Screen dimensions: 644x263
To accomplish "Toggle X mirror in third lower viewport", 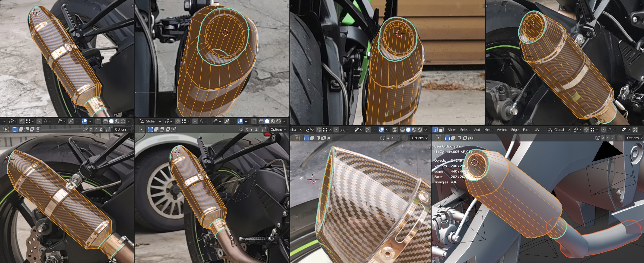I will pyautogui.click(x=388, y=138).
